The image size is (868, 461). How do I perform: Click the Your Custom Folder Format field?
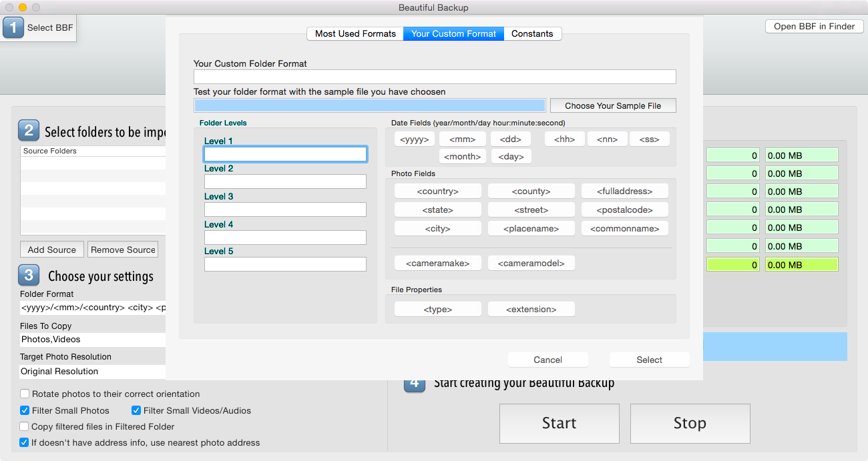coord(435,77)
